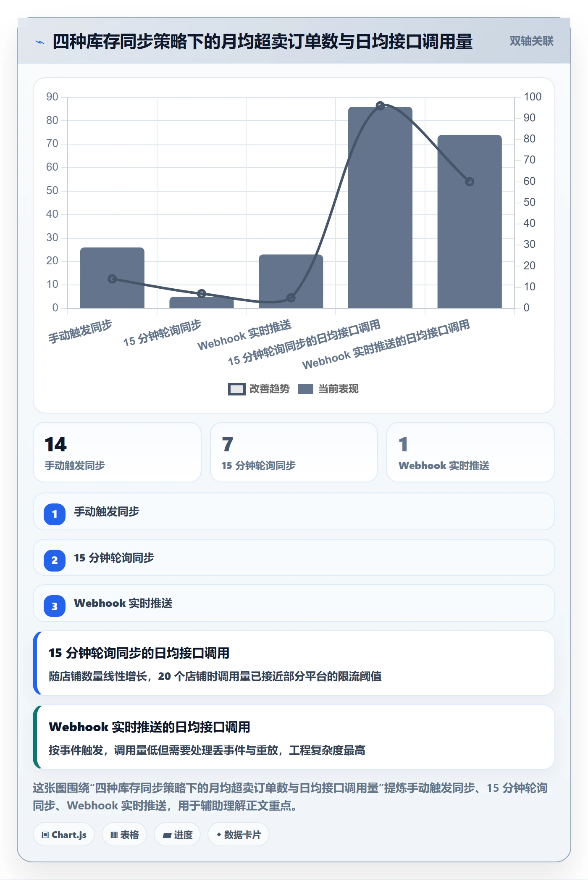The image size is (588, 880).
Task: Toggle the 改善趋势 legend swatch
Action: (x=237, y=389)
